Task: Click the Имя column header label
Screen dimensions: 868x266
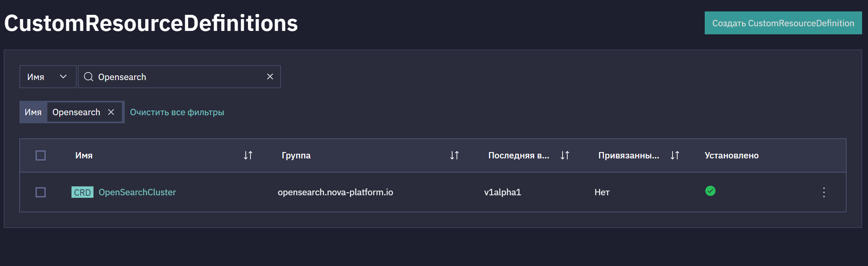Action: pyautogui.click(x=84, y=155)
